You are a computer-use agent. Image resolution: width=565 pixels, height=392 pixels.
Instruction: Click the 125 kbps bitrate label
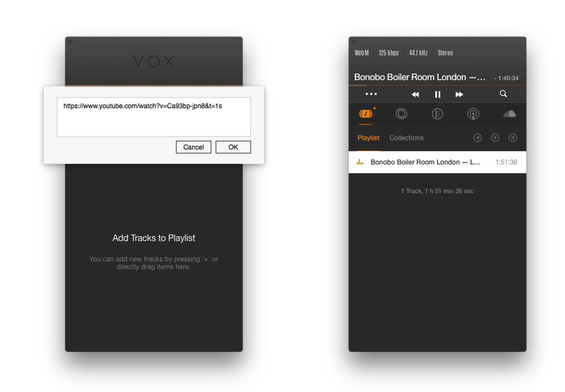click(x=389, y=53)
